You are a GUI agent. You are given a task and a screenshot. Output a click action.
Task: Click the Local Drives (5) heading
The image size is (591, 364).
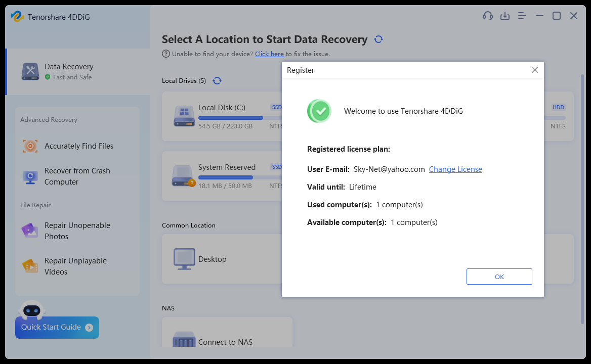[184, 80]
